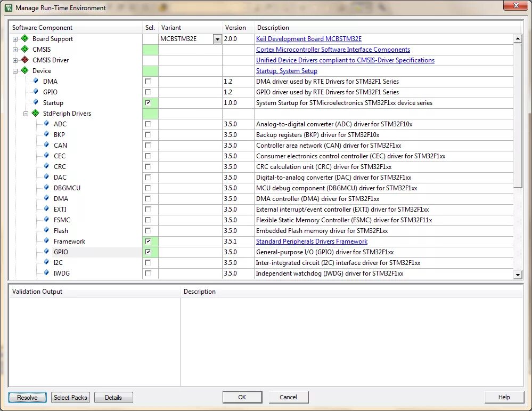Click the blue component icon next to FSMC
The width and height of the screenshot is (532, 411).
click(x=46, y=220)
